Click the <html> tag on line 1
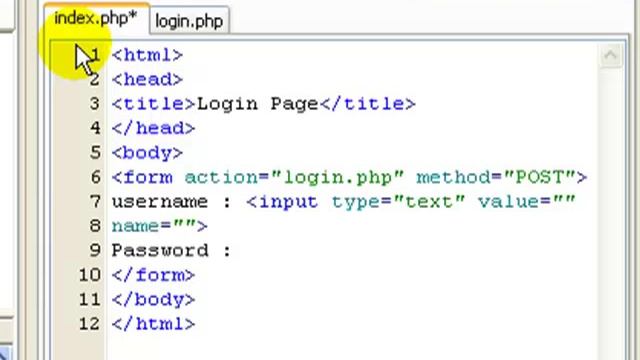Viewport: 640px width, 360px height. pos(147,55)
